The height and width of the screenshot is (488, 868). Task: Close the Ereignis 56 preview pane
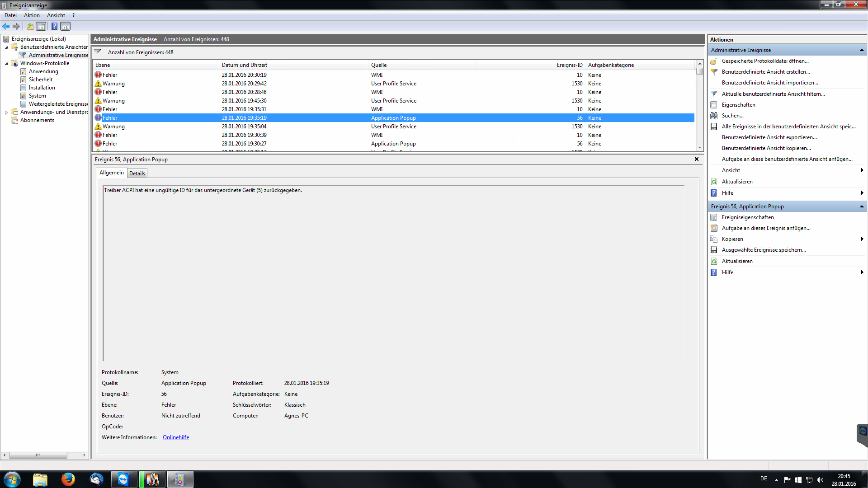pos(696,159)
